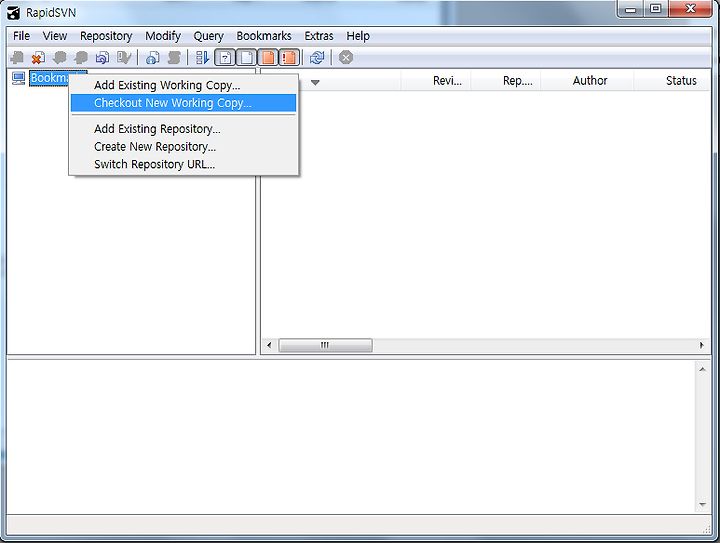This screenshot has width=720, height=543.
Task: Click the Update toolbar icon
Action: [x=60, y=57]
